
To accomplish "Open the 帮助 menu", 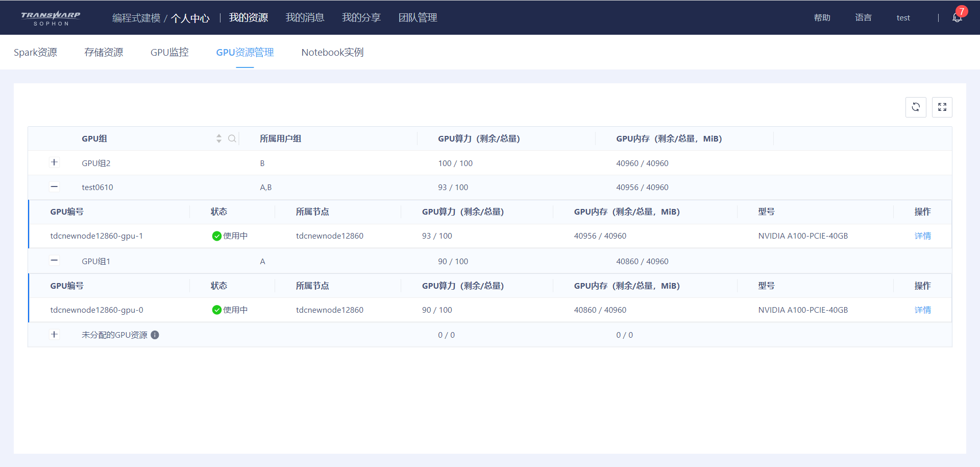I will 822,18.
